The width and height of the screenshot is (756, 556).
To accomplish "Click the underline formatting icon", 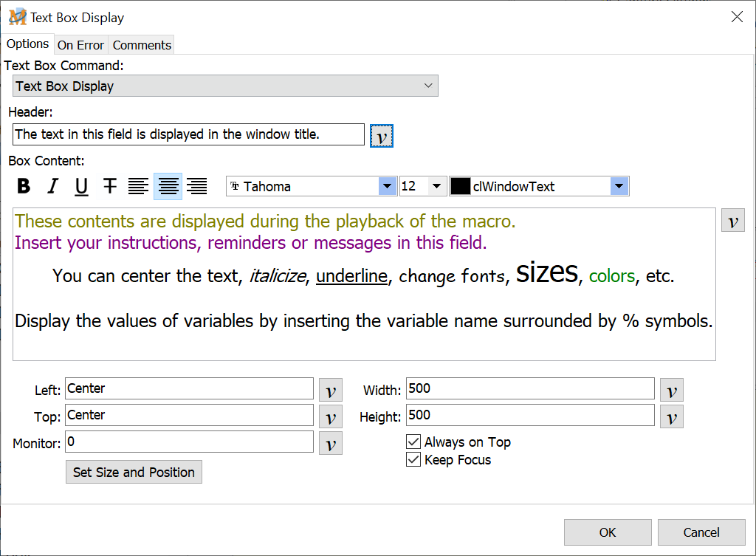I will (81, 186).
